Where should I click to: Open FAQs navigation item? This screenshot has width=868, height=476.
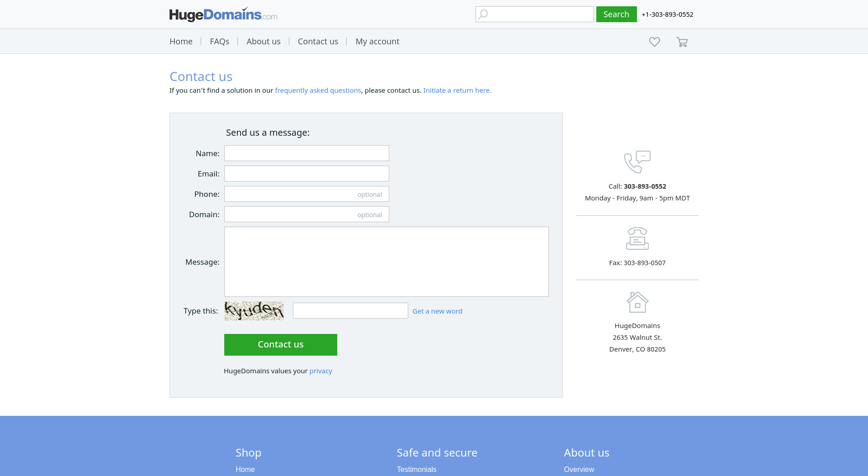(219, 41)
